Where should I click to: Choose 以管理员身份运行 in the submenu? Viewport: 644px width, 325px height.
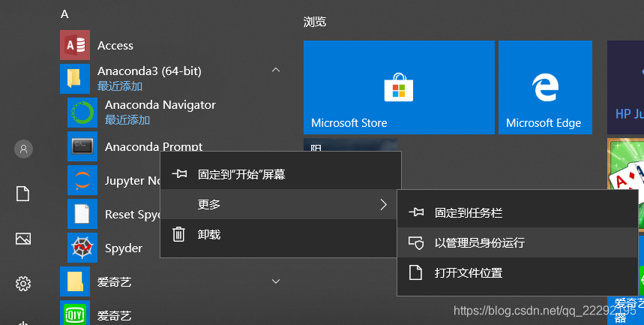click(517, 242)
